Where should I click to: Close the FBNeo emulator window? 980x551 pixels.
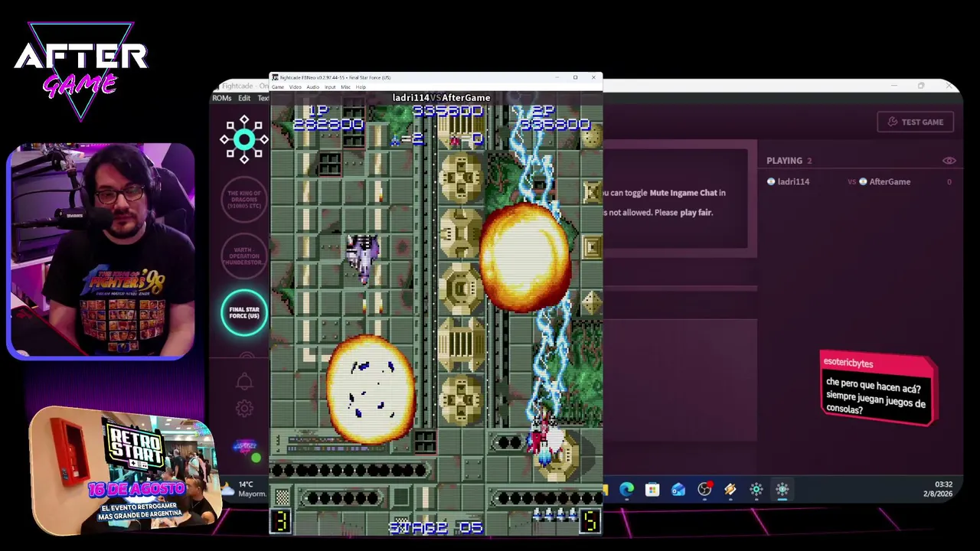coord(593,77)
